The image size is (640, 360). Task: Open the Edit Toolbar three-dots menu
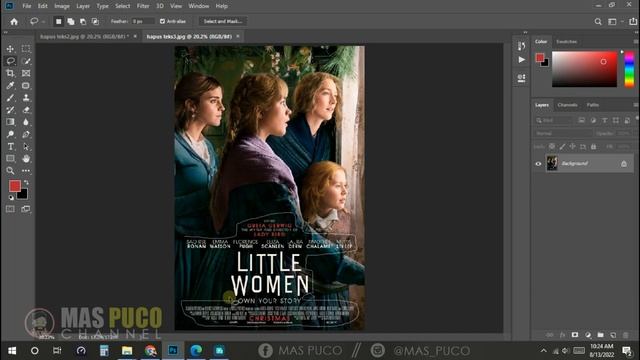pyautogui.click(x=26, y=171)
